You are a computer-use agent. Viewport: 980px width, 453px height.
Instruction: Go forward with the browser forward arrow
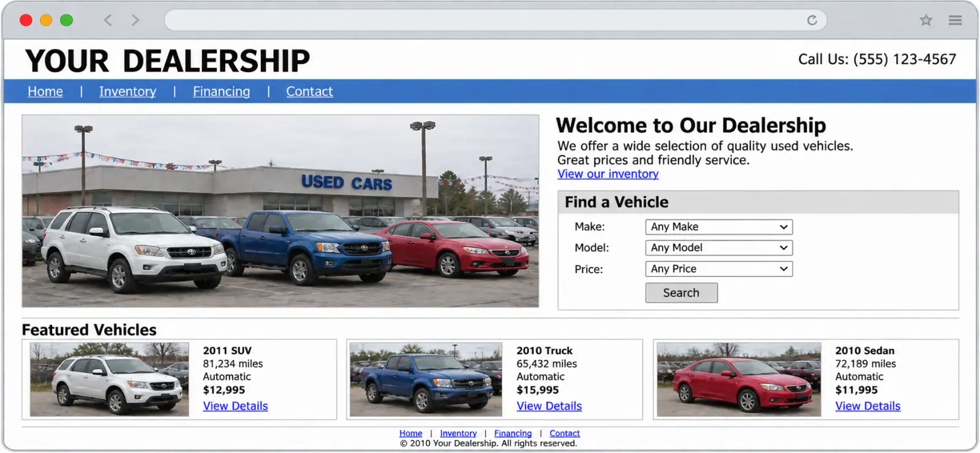pos(135,20)
